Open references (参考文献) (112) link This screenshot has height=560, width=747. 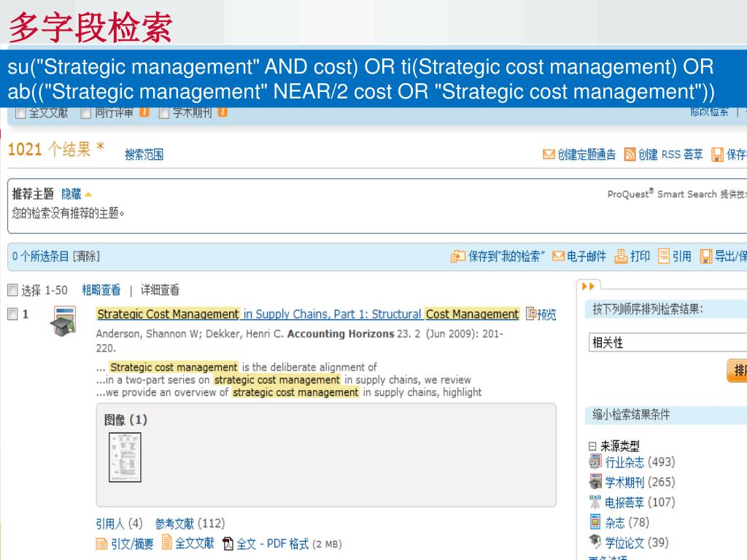(x=190, y=524)
